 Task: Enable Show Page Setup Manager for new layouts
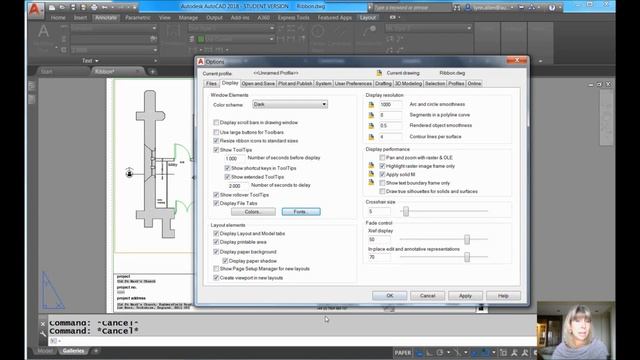tap(216, 269)
